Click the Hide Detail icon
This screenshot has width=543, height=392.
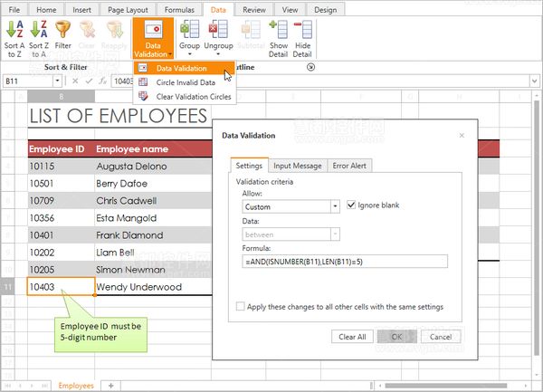point(302,29)
